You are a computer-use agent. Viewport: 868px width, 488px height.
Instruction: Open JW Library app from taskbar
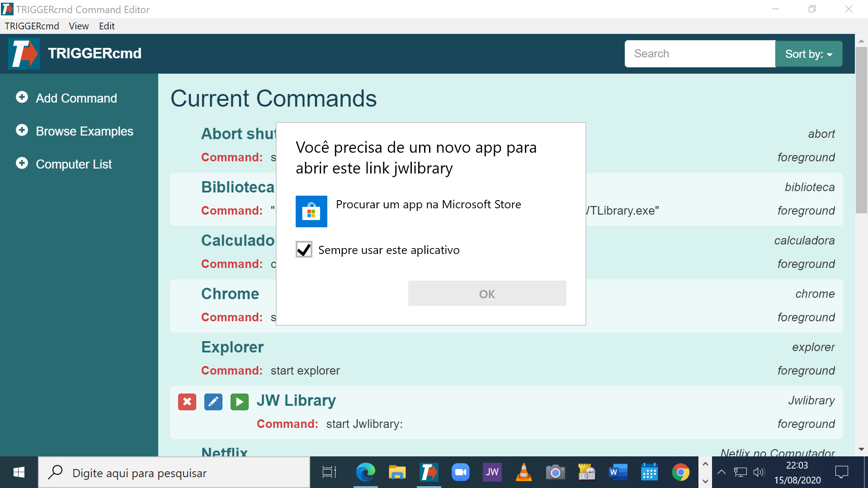[x=492, y=473]
